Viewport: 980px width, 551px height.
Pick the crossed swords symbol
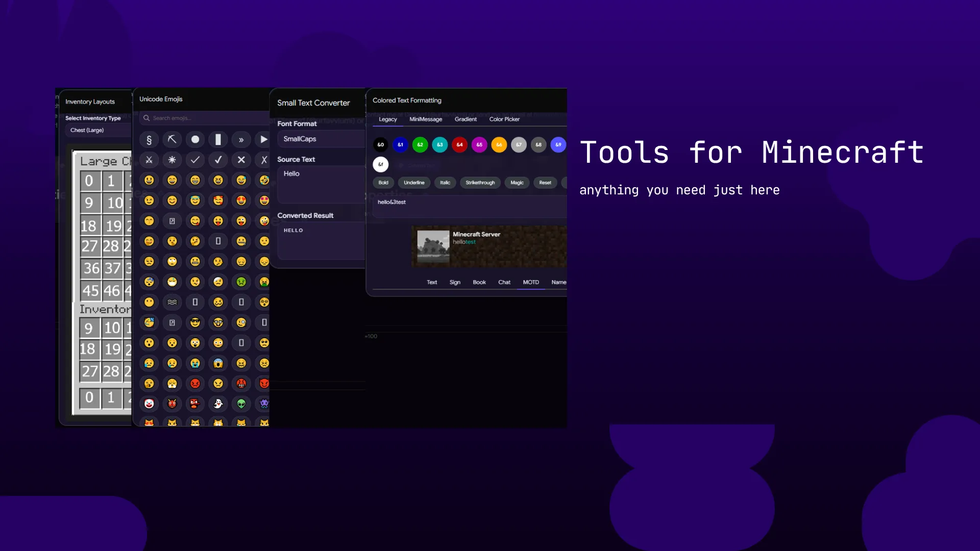[149, 160]
